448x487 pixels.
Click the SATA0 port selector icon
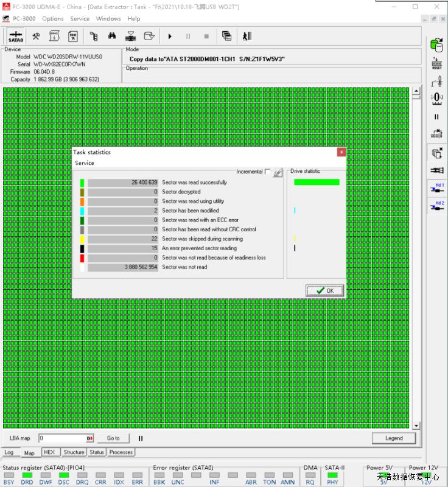tap(16, 36)
